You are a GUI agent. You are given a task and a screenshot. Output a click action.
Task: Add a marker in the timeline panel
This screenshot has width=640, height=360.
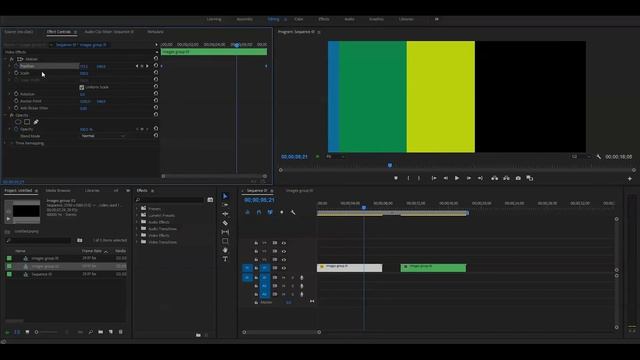[282, 212]
